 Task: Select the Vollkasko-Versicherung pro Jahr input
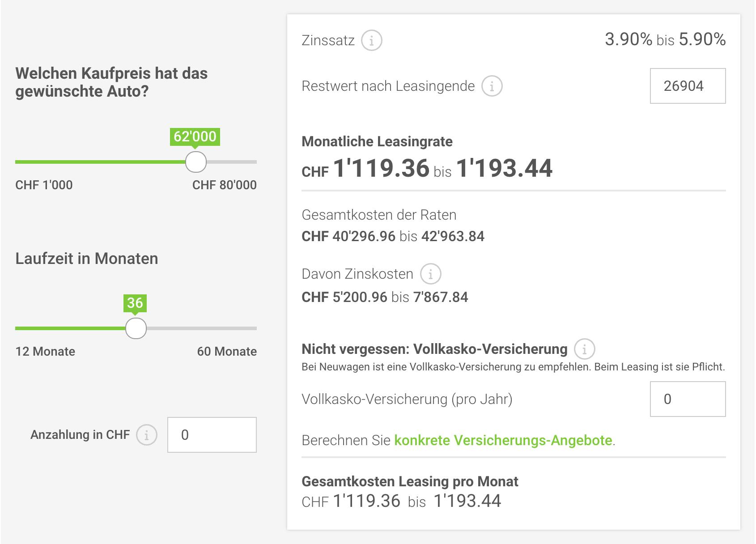tap(688, 399)
